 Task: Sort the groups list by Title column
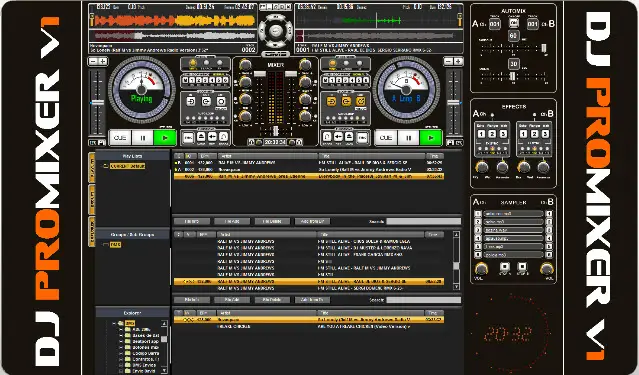[370, 235]
